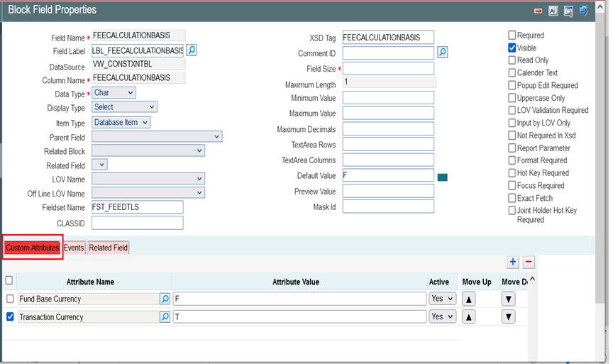Click the preview magnifier icon in title bar
The height and width of the screenshot is (364, 613).
coord(568,11)
